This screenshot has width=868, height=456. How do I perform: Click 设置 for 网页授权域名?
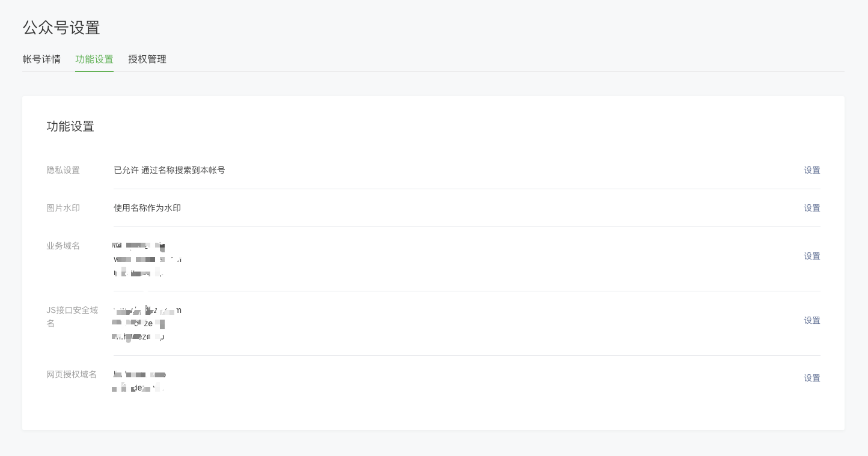[x=811, y=378]
